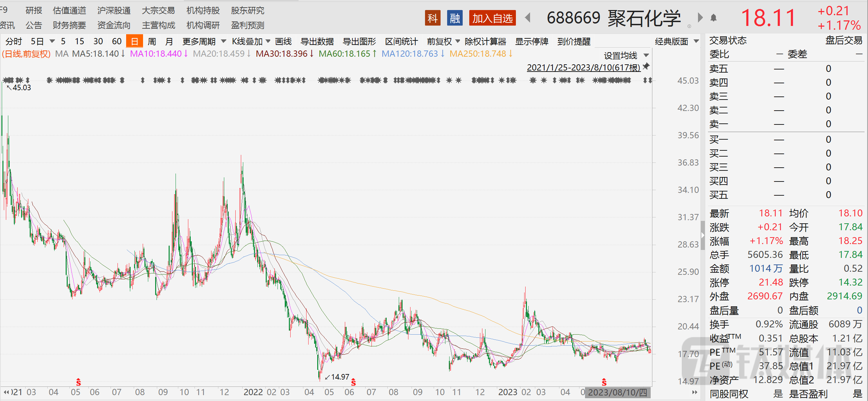868x401 pixels.
Task: Open the 盈利预测 tab
Action: (x=247, y=25)
